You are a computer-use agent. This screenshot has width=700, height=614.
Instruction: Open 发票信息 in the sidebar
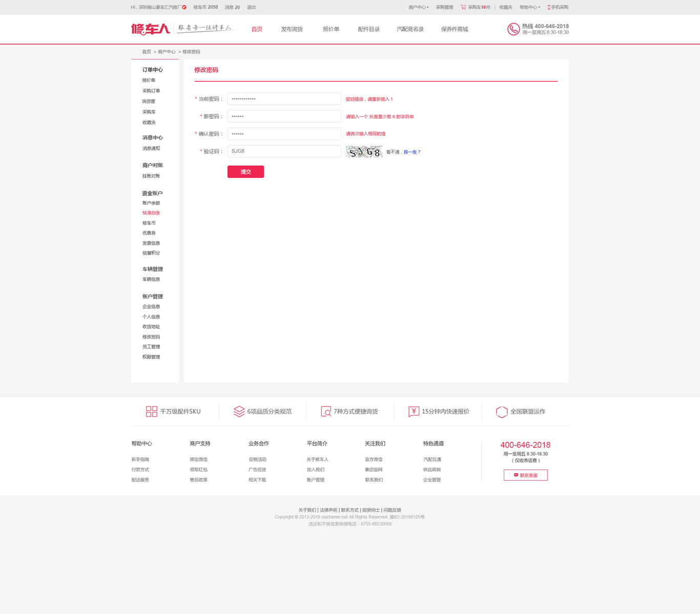tap(151, 243)
